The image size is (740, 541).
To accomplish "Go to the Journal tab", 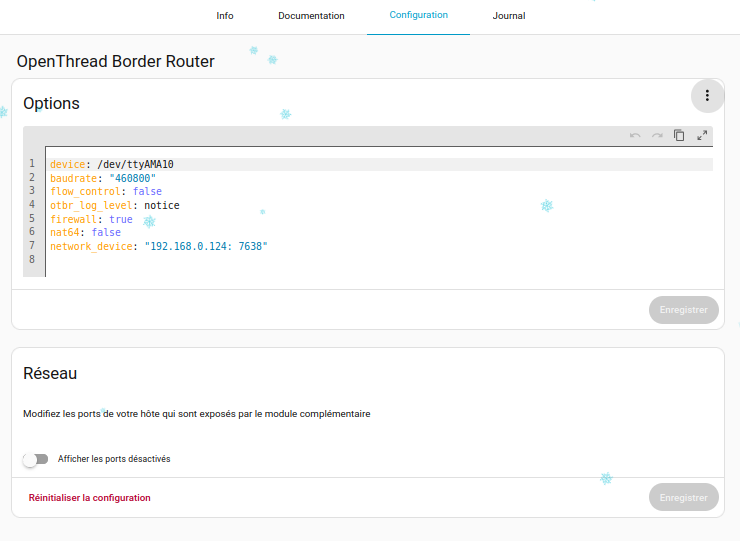I will click(x=509, y=16).
